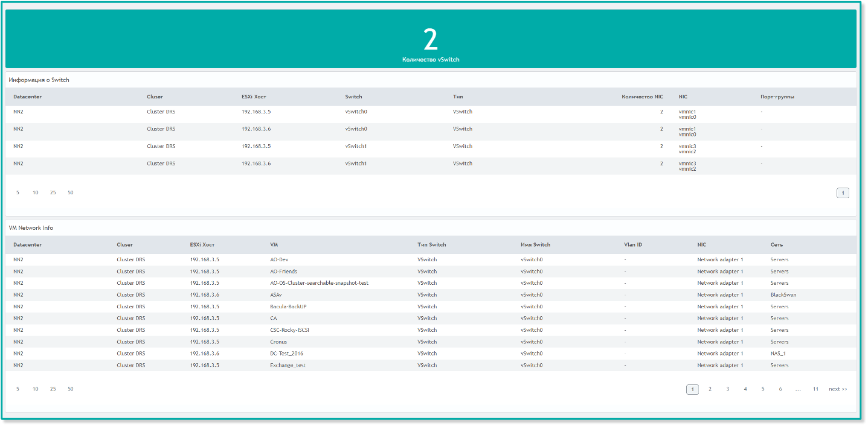Jump to page 11 of VM list
868x426 pixels.
[815, 389]
